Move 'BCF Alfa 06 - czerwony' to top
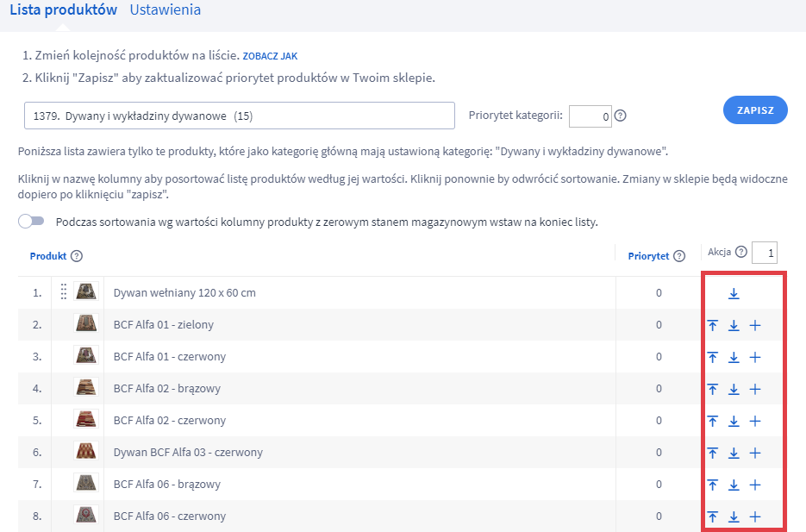This screenshot has width=806, height=532. [712, 516]
